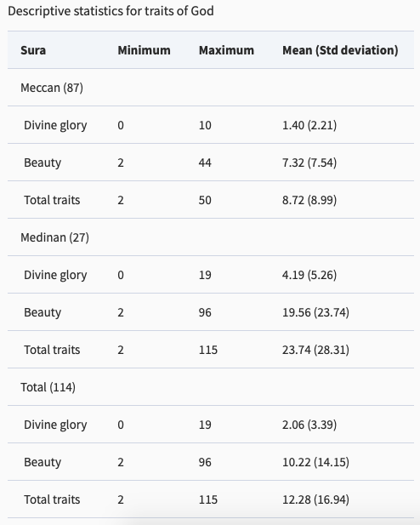420x525 pixels.
Task: Select the Minimum column header
Action: point(144,50)
